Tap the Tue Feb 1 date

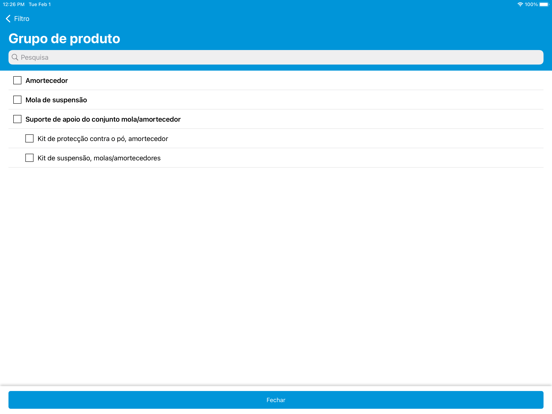pyautogui.click(x=40, y=4)
